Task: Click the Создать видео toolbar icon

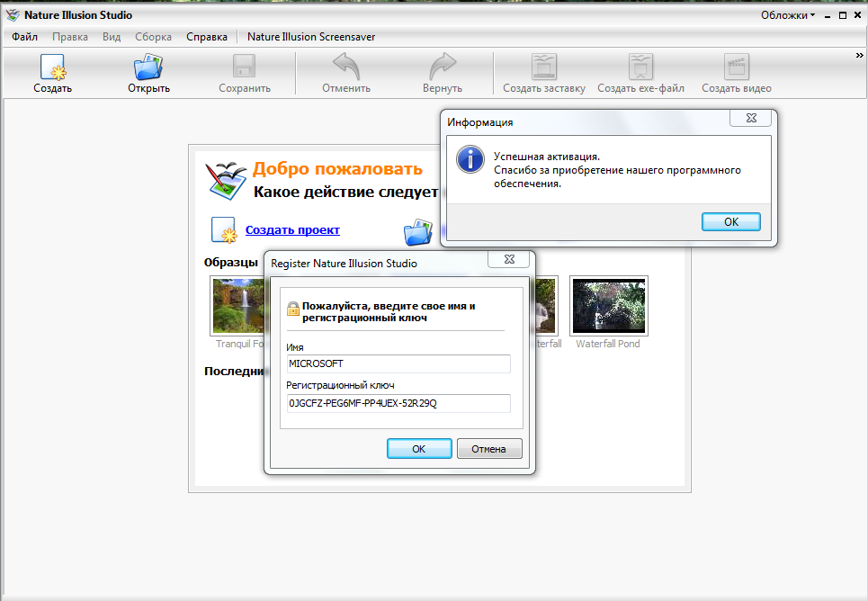Action: coord(737,67)
